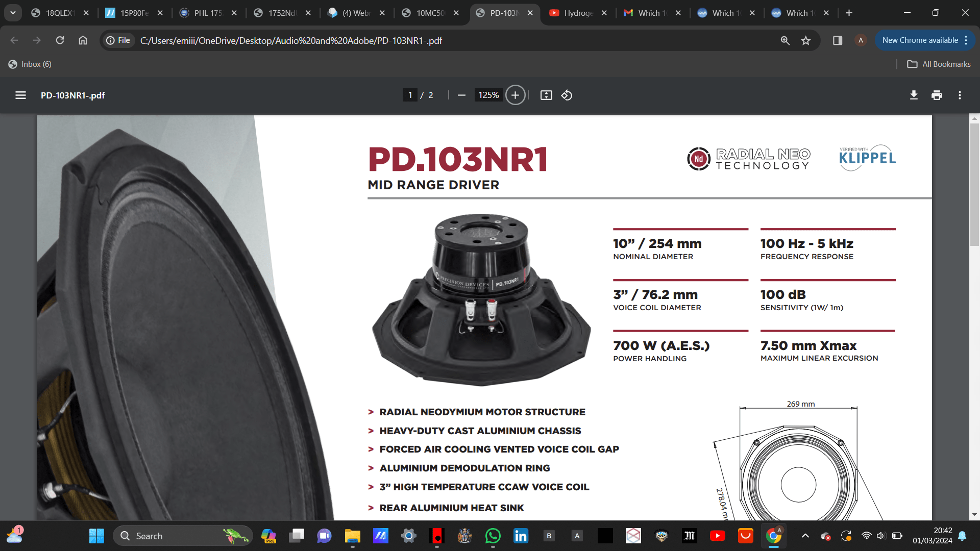Click the taskbar Search box
Screen dimensions: 980x551
coord(183,536)
